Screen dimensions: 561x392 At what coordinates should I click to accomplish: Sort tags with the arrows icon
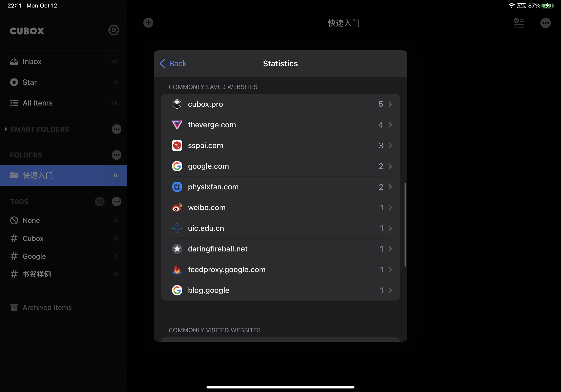[x=100, y=202]
